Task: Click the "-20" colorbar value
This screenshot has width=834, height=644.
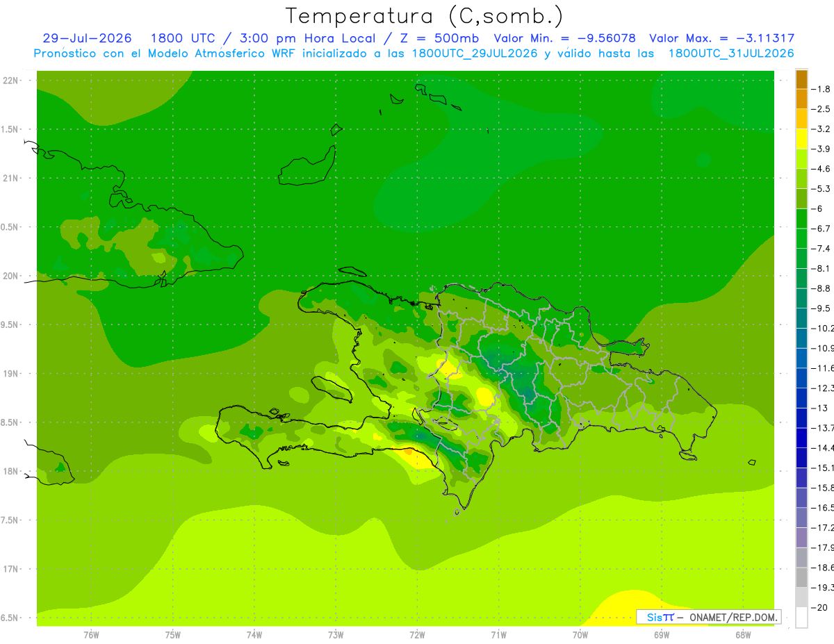Action: click(x=820, y=608)
